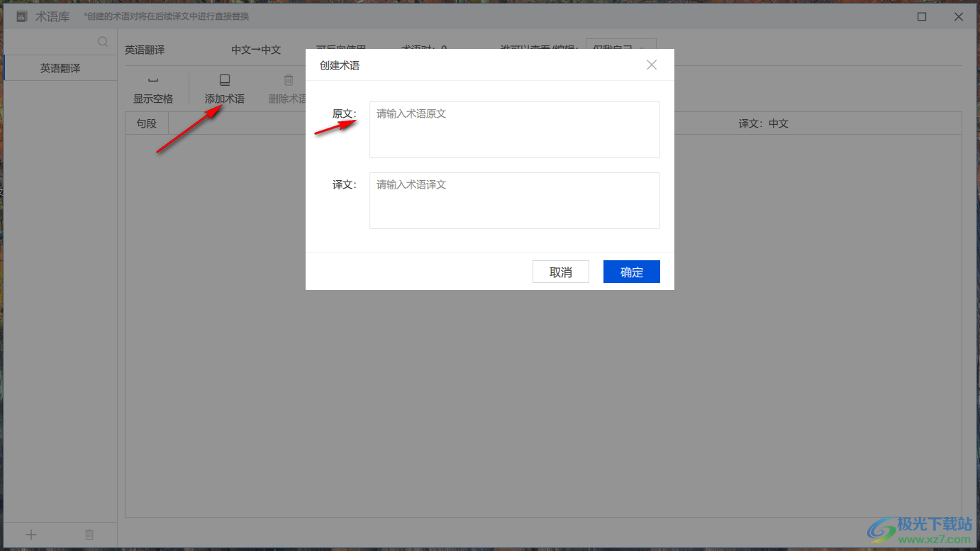Click the 英语翻译 title in header row
Viewport: 980px width, 551px height.
tap(145, 50)
